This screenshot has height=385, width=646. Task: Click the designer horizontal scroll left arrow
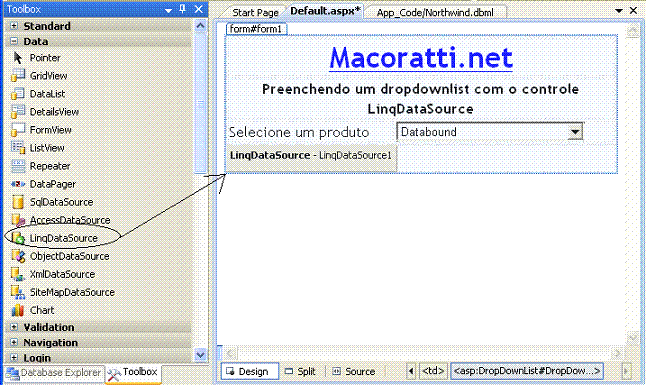point(231,353)
